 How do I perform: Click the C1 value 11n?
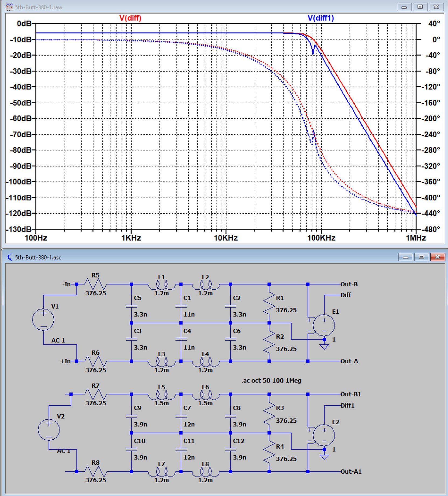(189, 314)
